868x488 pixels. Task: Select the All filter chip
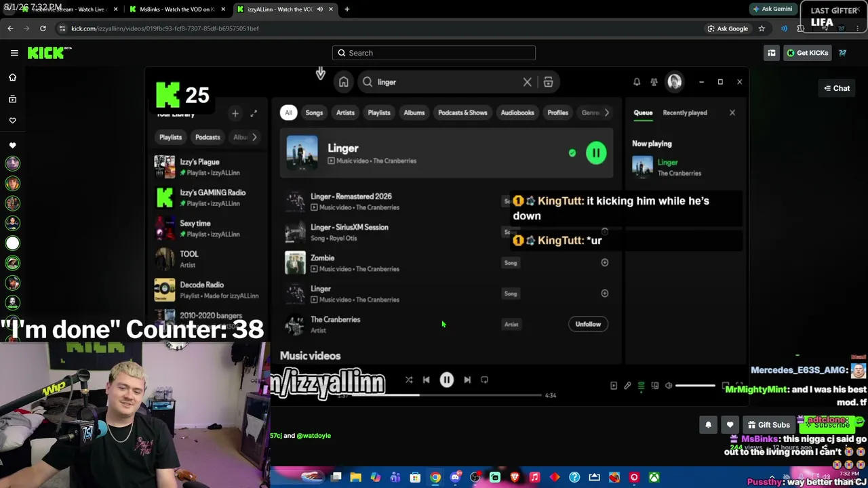(x=288, y=113)
